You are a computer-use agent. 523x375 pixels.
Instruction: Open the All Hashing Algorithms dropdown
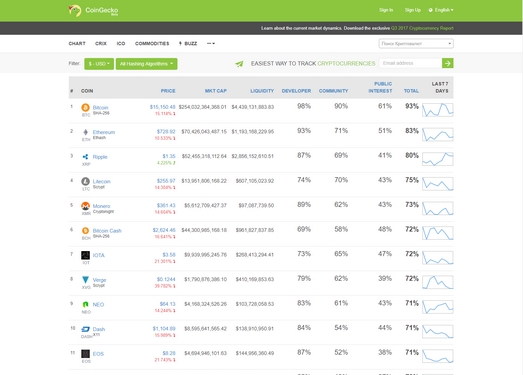click(146, 64)
